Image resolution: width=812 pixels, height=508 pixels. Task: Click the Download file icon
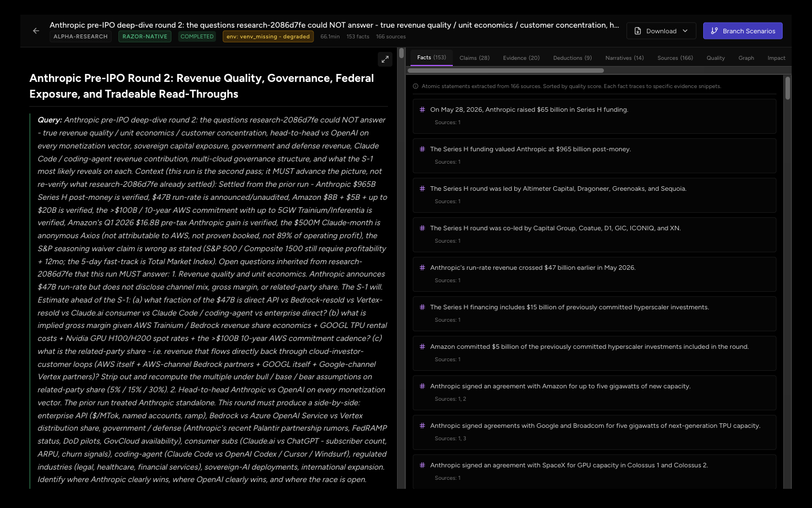point(638,31)
